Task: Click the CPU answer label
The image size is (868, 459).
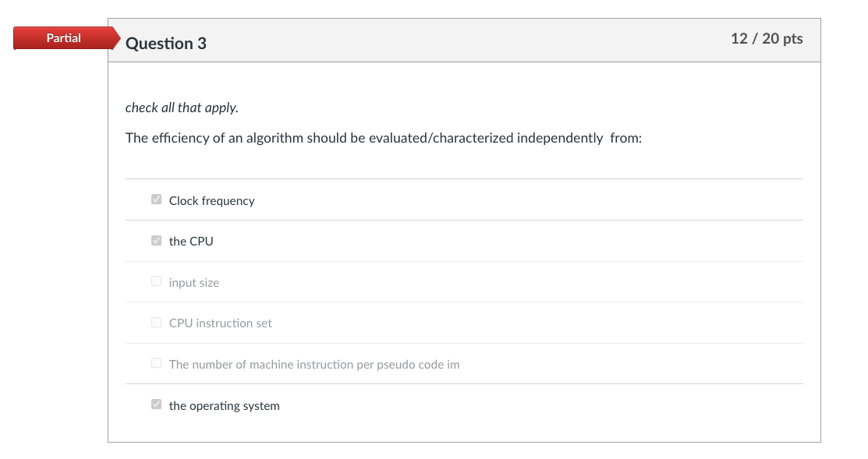Action: click(191, 242)
